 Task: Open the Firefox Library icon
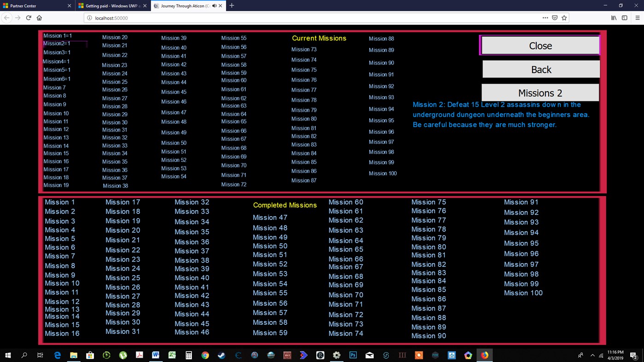(614, 18)
